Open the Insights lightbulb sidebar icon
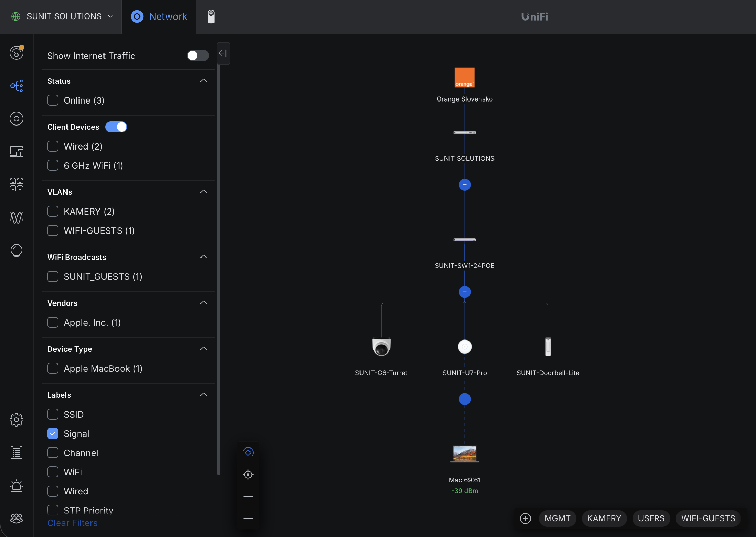 (x=16, y=251)
